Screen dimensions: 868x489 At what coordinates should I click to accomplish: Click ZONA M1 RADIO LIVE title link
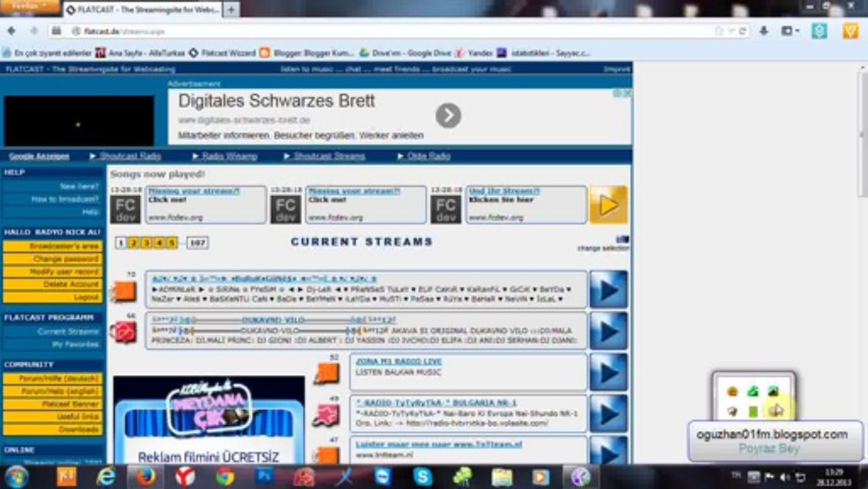point(398,361)
